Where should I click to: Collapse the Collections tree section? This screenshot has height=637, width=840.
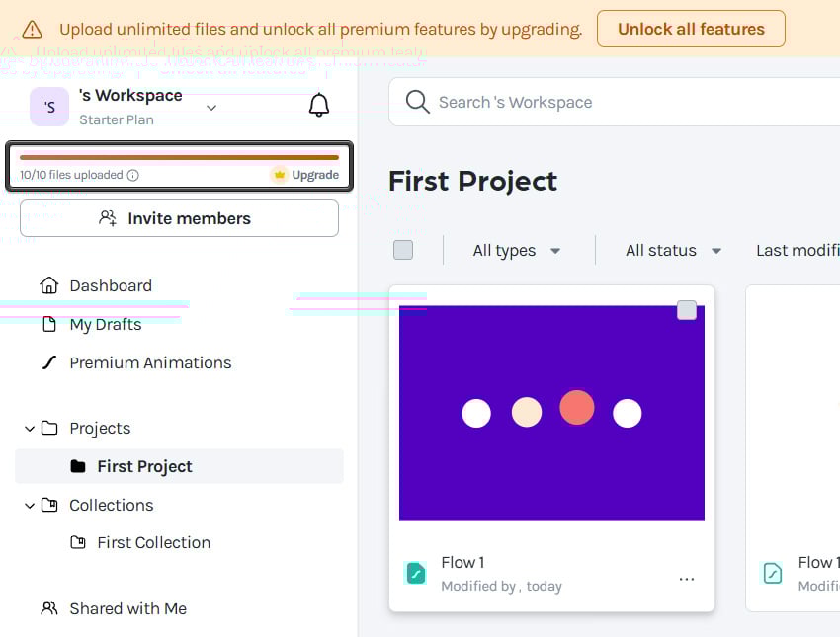pos(30,505)
